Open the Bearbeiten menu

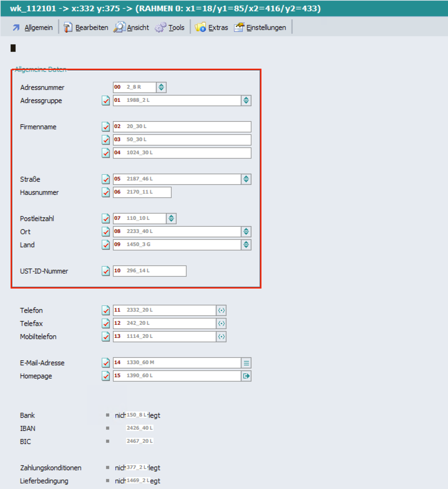point(86,27)
